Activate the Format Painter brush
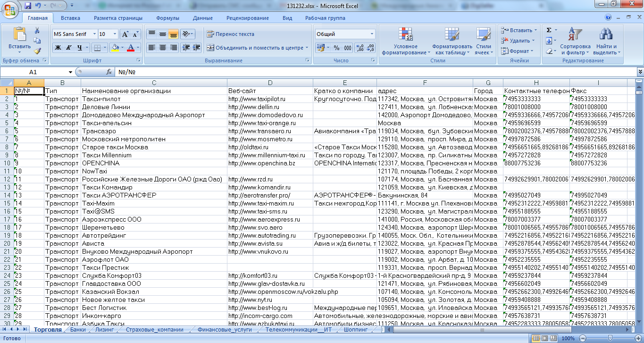 click(x=37, y=51)
